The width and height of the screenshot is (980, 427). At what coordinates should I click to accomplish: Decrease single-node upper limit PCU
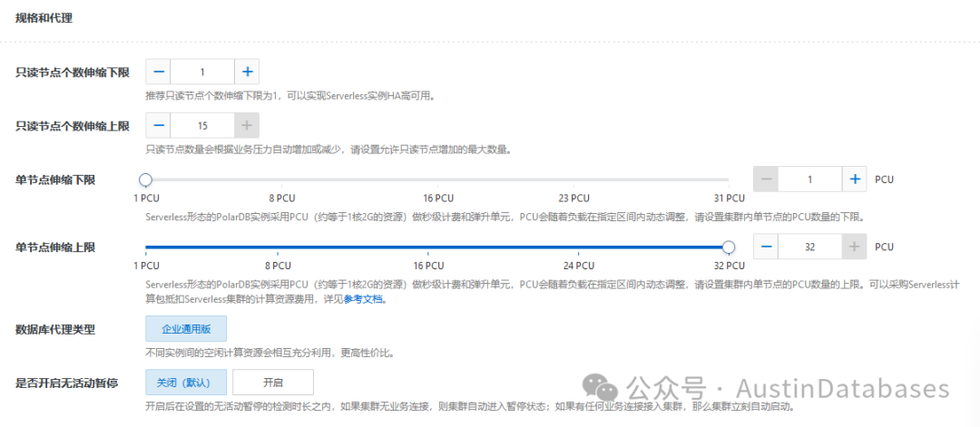pos(766,247)
